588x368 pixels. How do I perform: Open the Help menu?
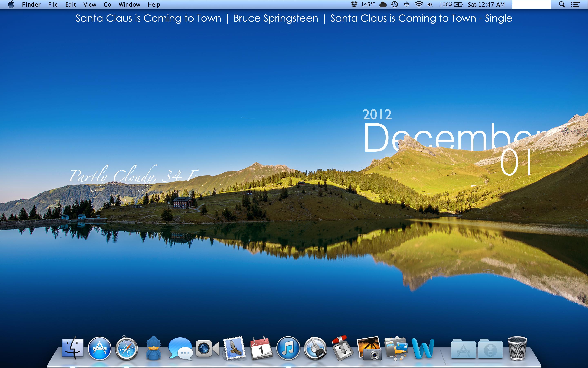coord(154,4)
